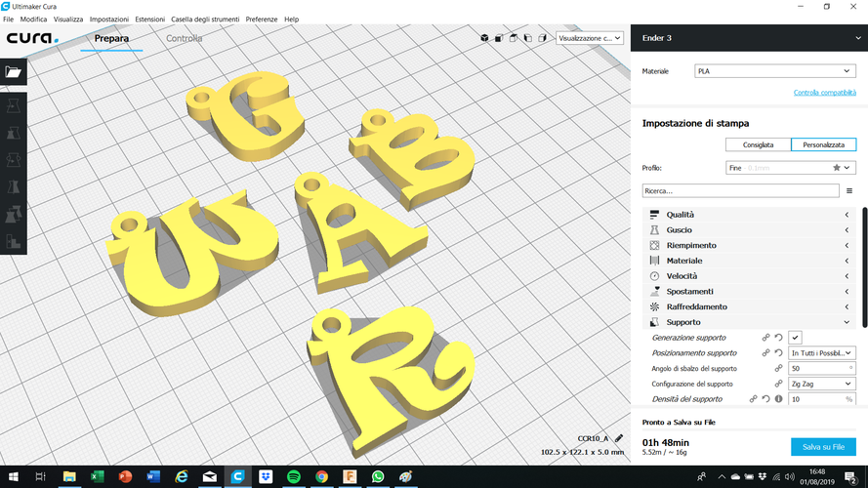
Task: Click link icon beside Angolo di sbalzo
Action: tap(778, 369)
